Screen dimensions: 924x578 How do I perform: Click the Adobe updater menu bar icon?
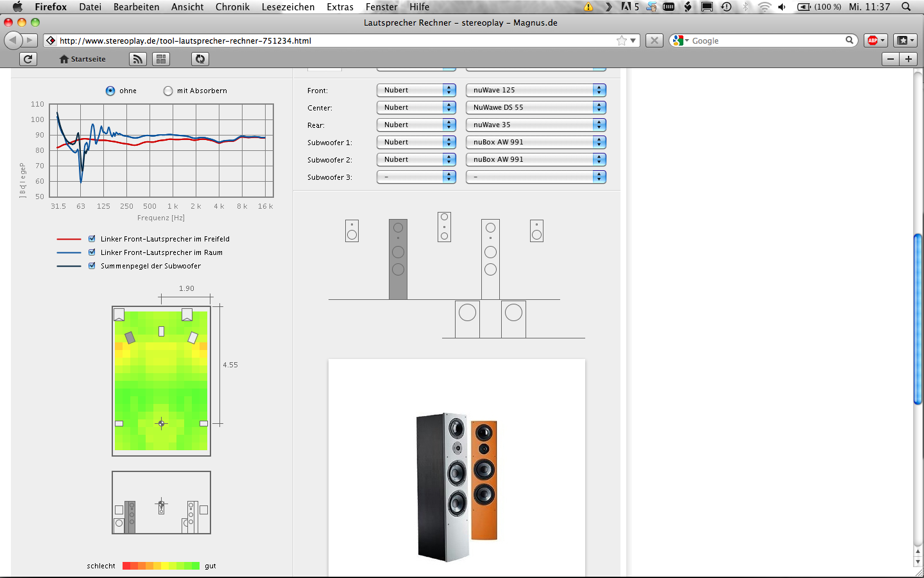(x=630, y=7)
